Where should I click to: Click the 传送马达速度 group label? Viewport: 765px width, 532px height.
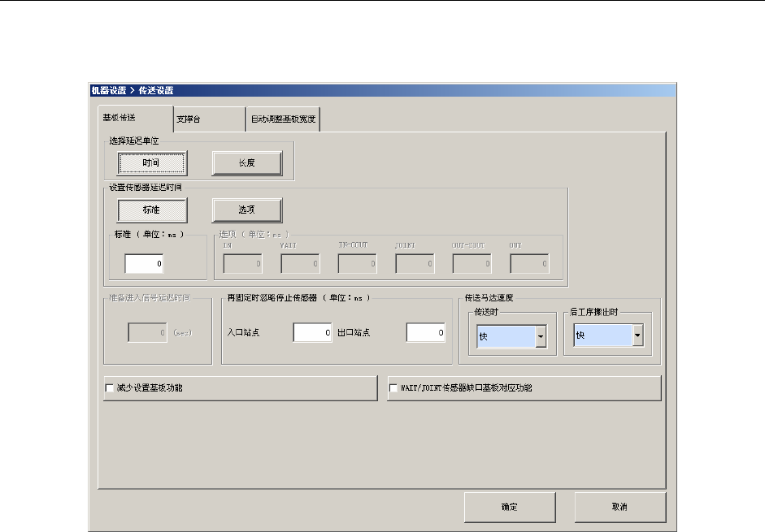(x=489, y=297)
